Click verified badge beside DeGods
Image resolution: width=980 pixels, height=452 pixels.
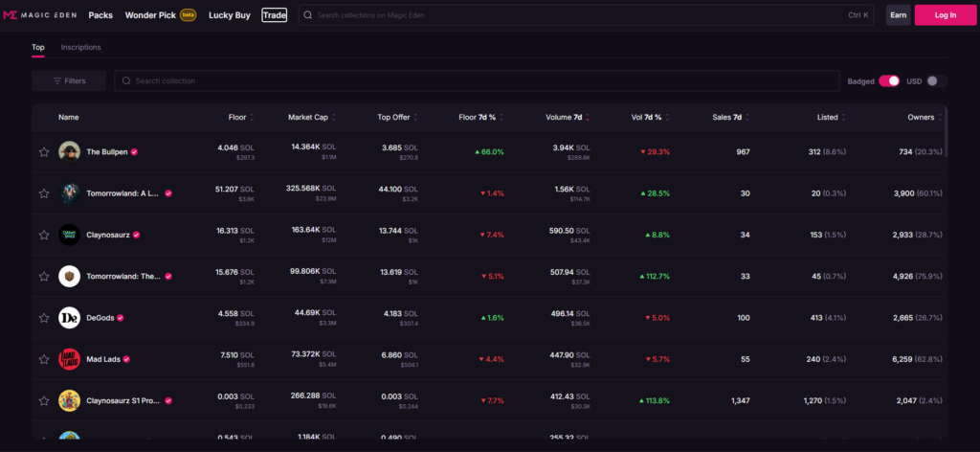120,318
